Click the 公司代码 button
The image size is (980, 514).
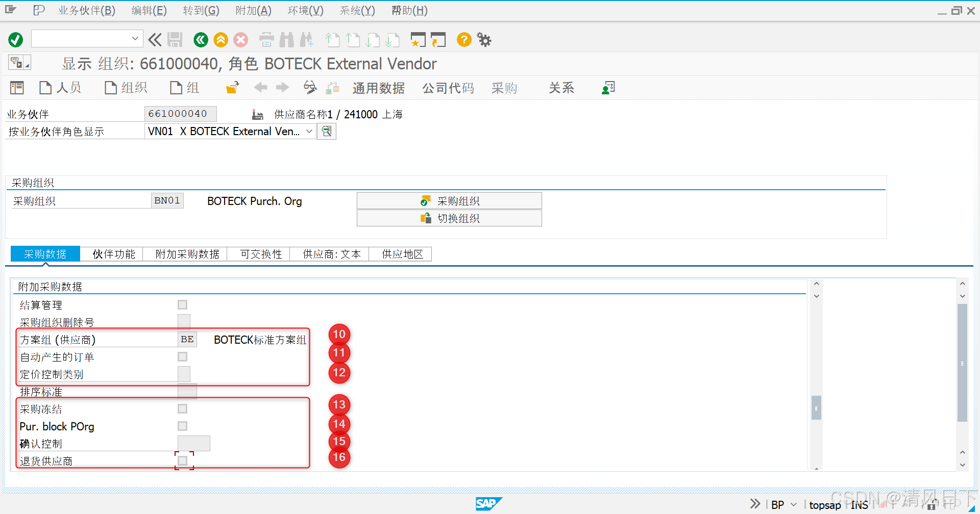pos(448,88)
